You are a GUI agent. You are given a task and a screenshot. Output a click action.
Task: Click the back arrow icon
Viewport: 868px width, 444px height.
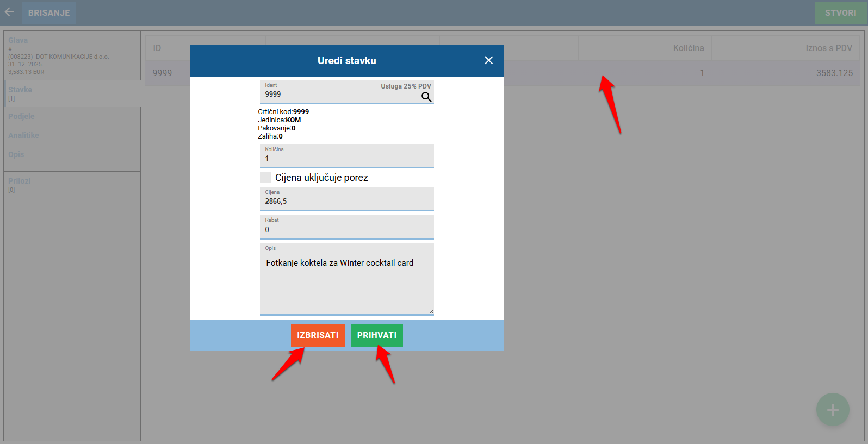pyautogui.click(x=9, y=12)
